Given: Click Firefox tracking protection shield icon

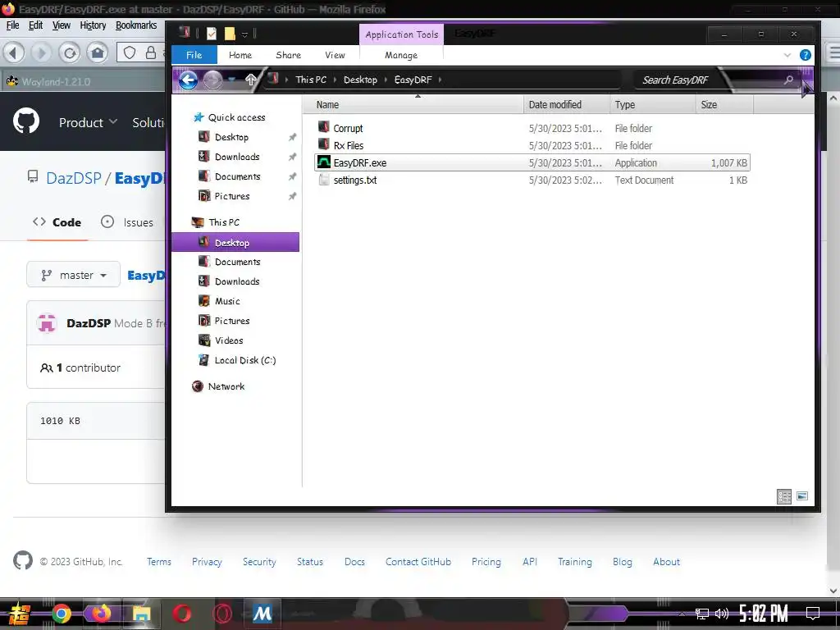Looking at the screenshot, I should coord(129,52).
